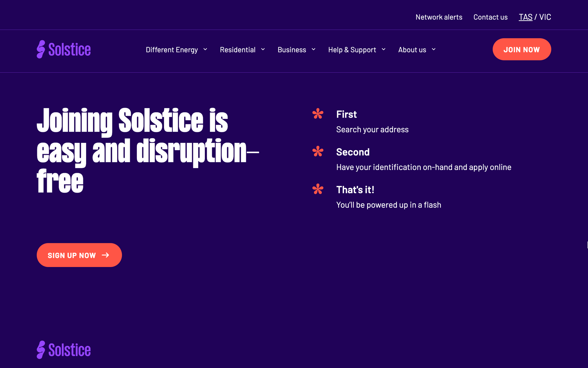Open the Network alerts page
The image size is (588, 368).
[439, 17]
